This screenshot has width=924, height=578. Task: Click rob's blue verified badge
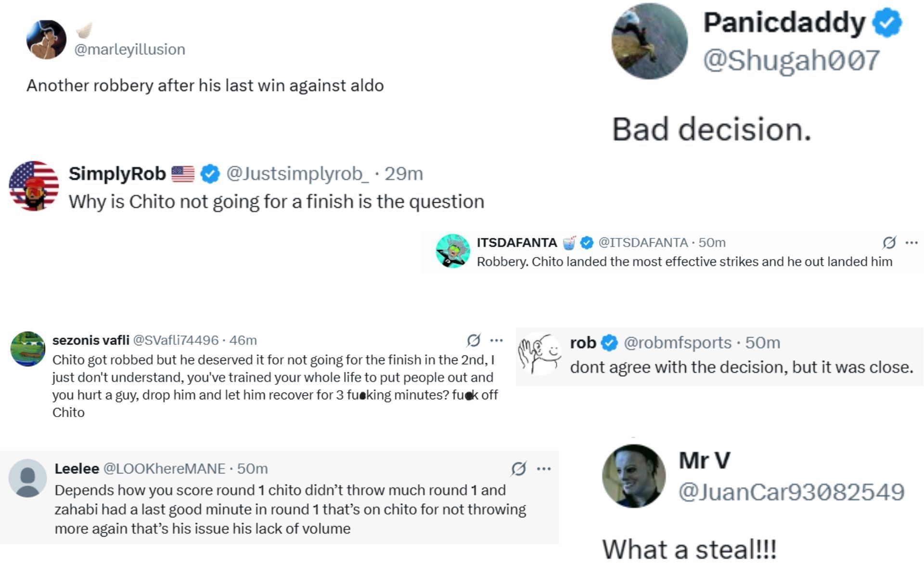pos(610,343)
